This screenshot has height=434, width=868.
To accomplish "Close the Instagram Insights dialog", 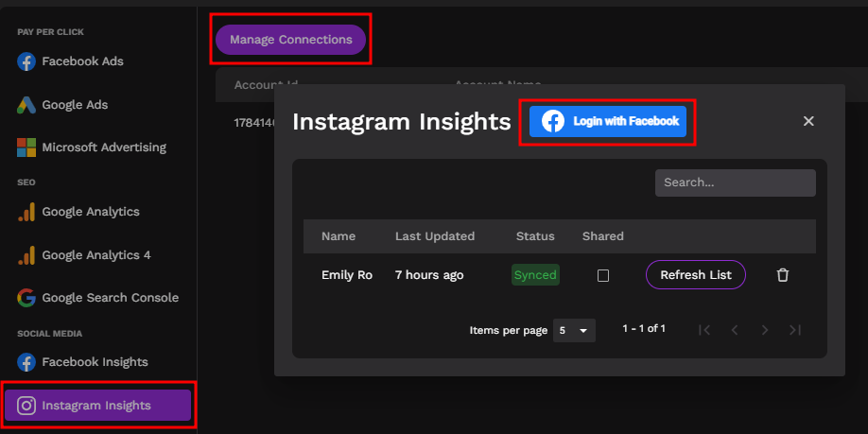I will [x=808, y=121].
